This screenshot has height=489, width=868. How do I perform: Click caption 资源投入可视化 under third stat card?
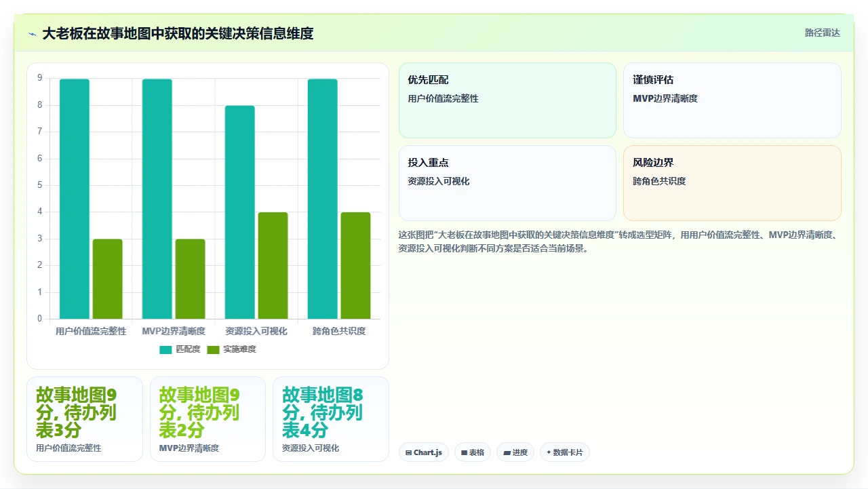point(311,448)
